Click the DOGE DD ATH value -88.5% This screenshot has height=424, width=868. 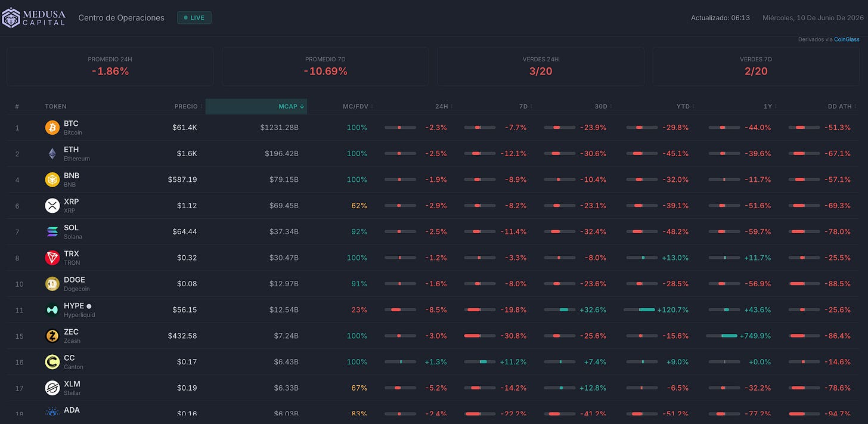838,284
